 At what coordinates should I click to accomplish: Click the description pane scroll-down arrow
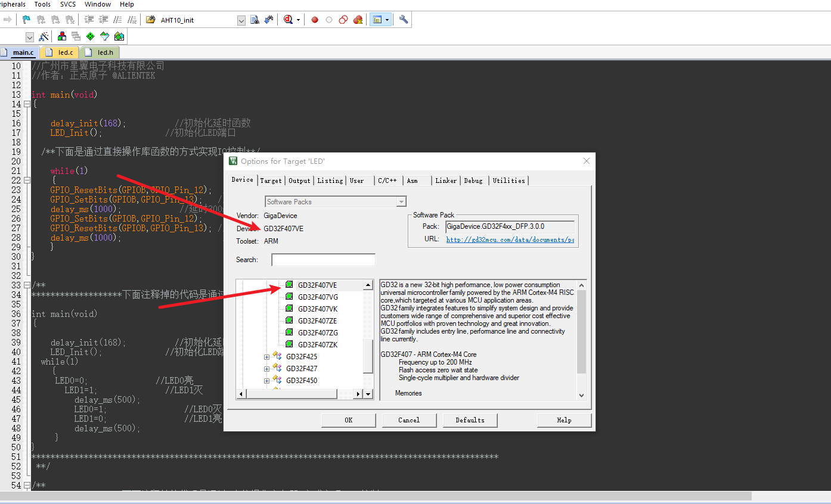tap(582, 394)
